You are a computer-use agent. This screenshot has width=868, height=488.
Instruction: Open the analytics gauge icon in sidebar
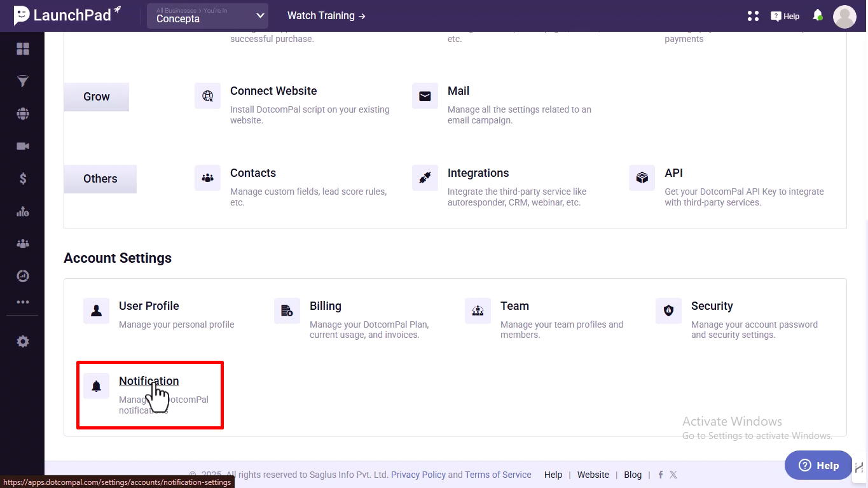coord(23,276)
